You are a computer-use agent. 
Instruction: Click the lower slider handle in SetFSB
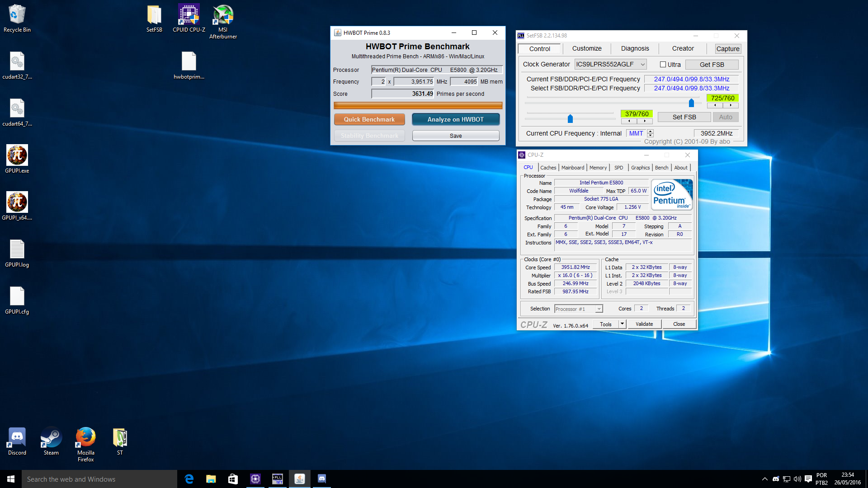[570, 119]
